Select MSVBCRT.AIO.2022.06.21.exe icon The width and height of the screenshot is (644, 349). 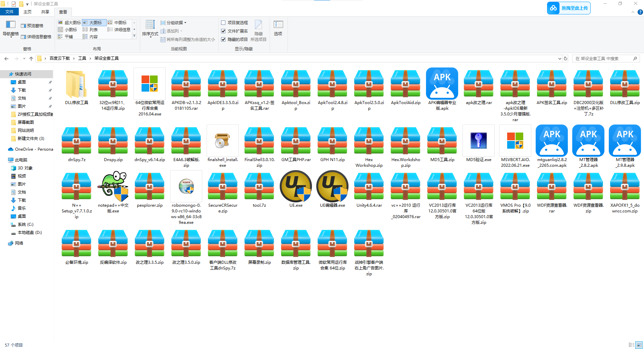click(x=515, y=141)
